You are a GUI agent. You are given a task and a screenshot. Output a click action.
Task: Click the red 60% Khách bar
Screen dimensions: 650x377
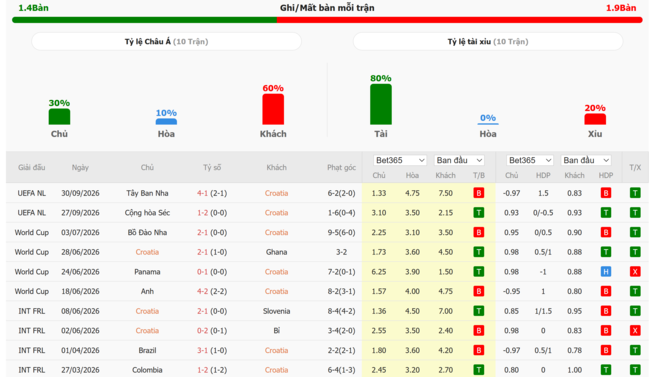click(x=273, y=109)
